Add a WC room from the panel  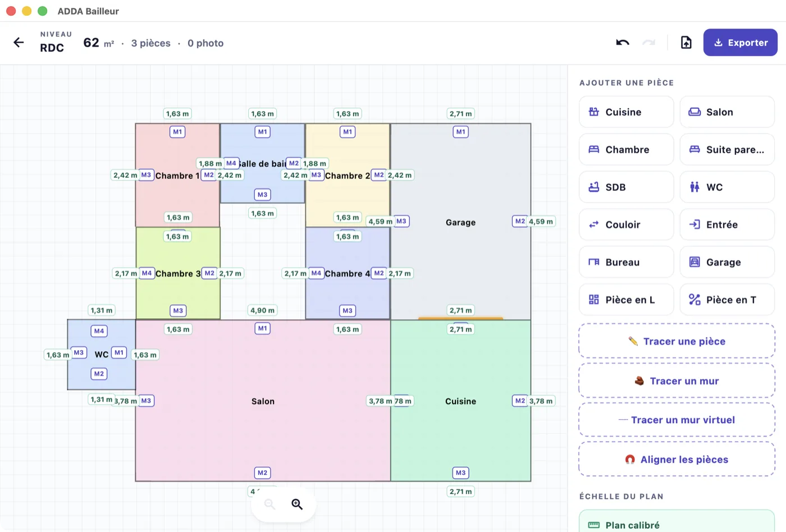[727, 187]
